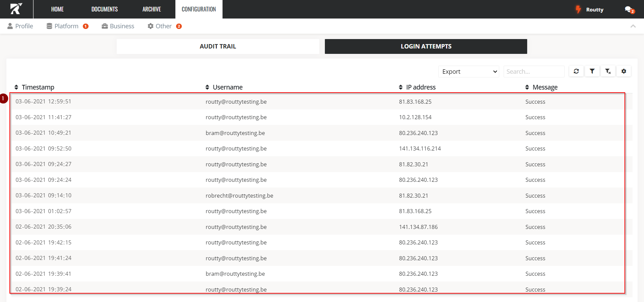Open the Platform configuration section
Viewport: 644px width, 302px height.
(x=66, y=26)
